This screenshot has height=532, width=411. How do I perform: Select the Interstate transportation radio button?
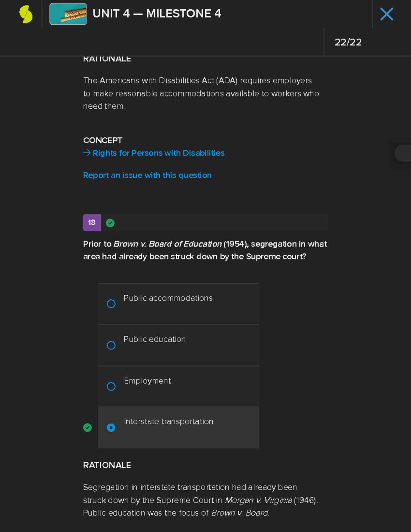(111, 428)
